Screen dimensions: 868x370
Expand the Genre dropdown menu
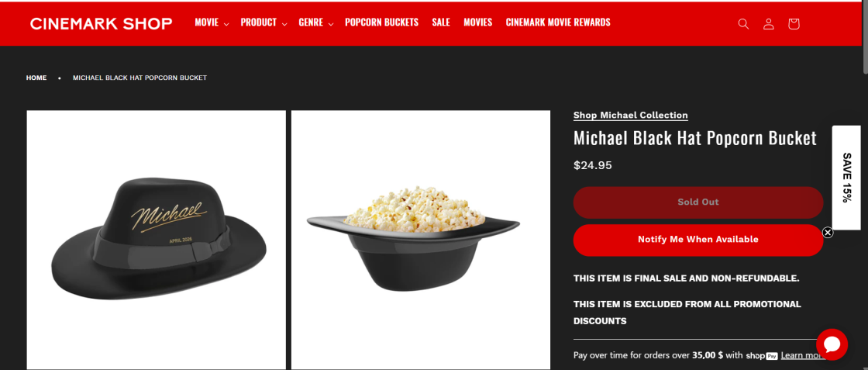pos(316,22)
